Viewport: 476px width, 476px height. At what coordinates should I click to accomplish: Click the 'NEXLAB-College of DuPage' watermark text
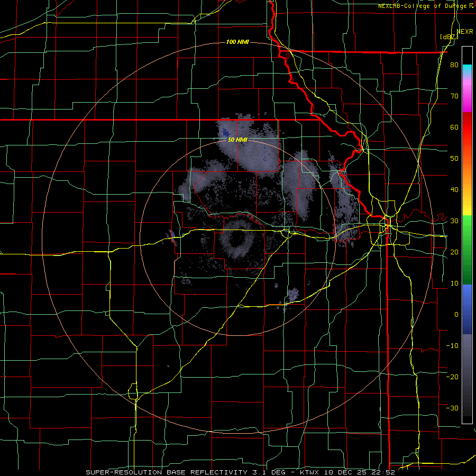point(424,6)
